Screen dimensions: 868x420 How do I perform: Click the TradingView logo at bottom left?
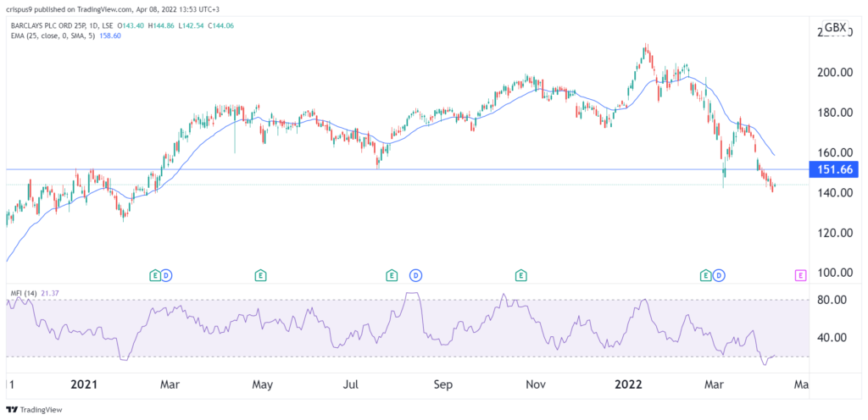tap(34, 410)
